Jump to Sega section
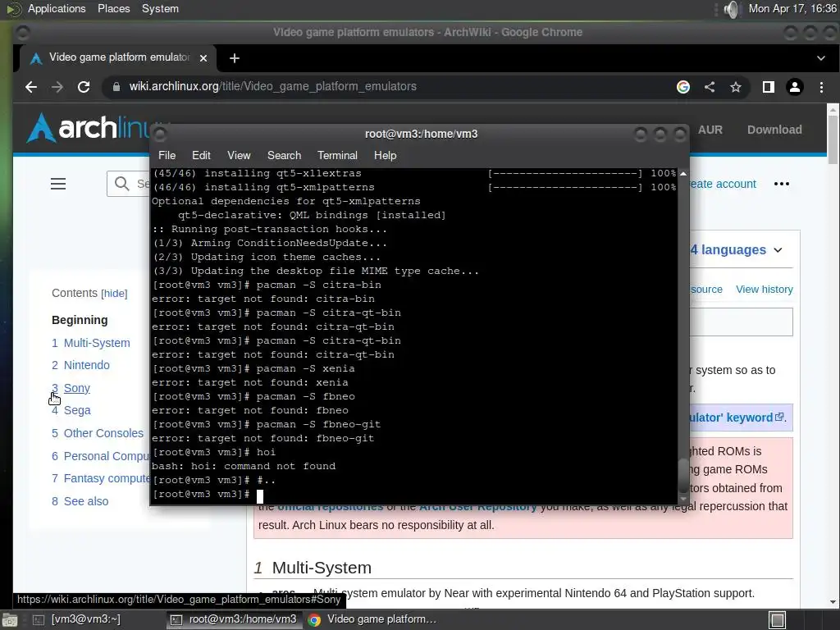The height and width of the screenshot is (630, 840). click(x=71, y=410)
